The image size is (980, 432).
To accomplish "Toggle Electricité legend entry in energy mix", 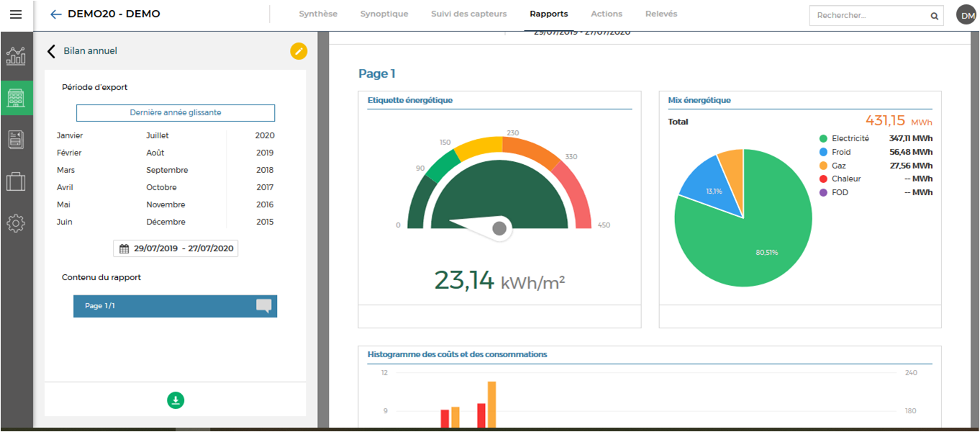I will tap(850, 138).
